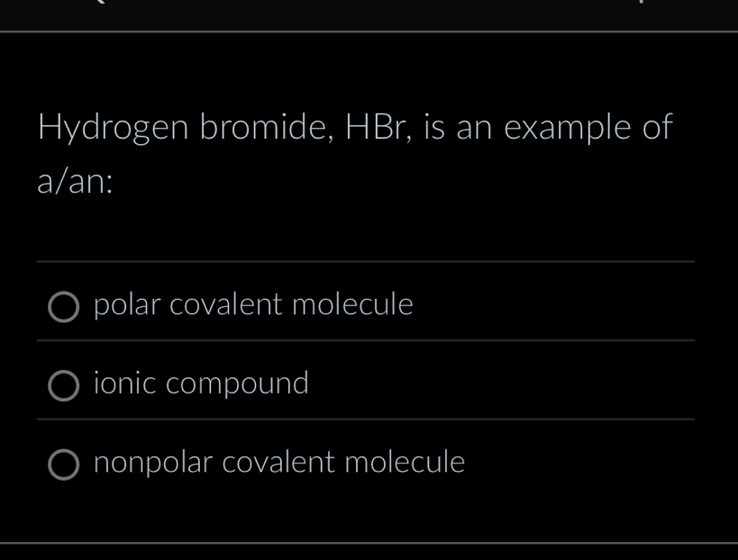The width and height of the screenshot is (738, 560).
Task: Click "molecule" in the third answer option
Action: (x=405, y=463)
